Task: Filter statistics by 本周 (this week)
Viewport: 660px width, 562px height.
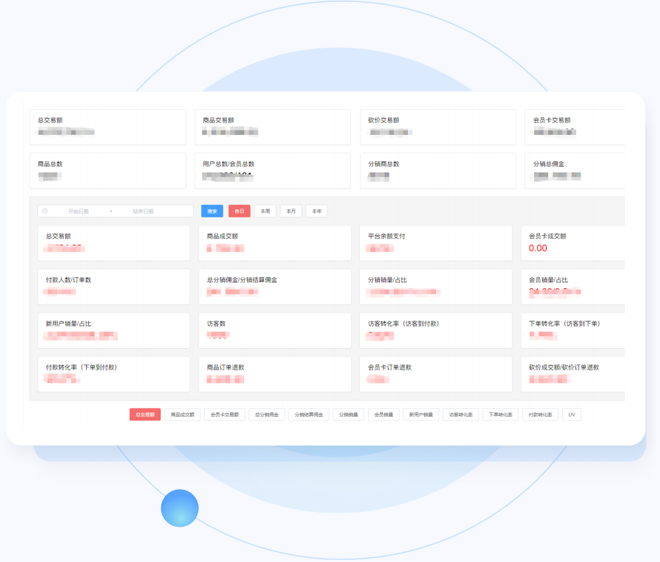Action: tap(265, 211)
